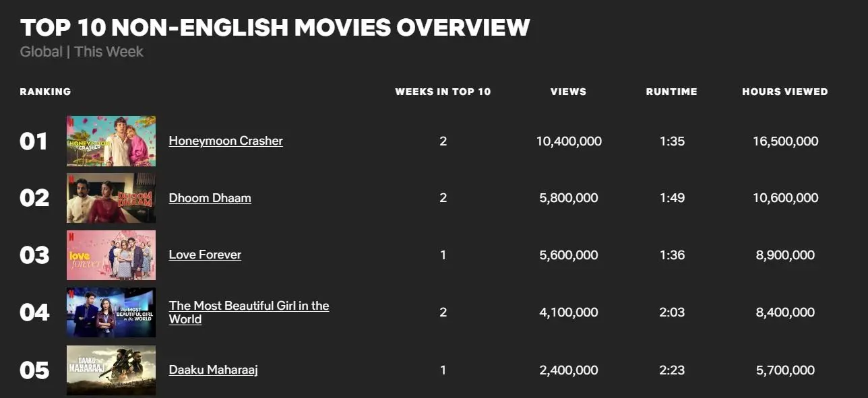Click the 10,400,000 views figure
The height and width of the screenshot is (398, 868).
(x=569, y=141)
